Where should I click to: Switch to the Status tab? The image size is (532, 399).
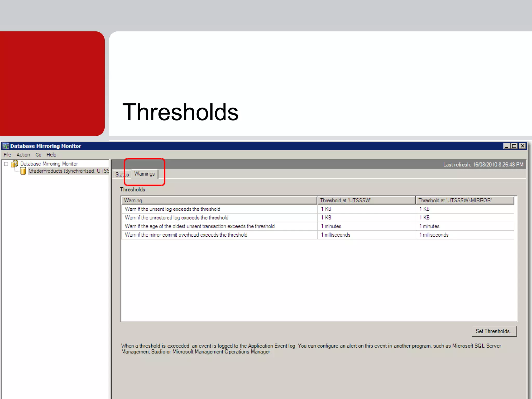point(122,175)
